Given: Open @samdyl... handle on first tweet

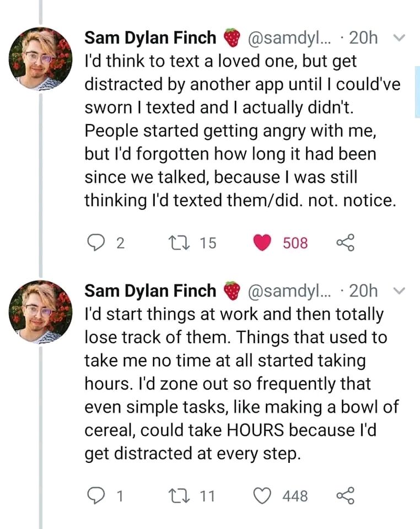Looking at the screenshot, I should point(290,38).
